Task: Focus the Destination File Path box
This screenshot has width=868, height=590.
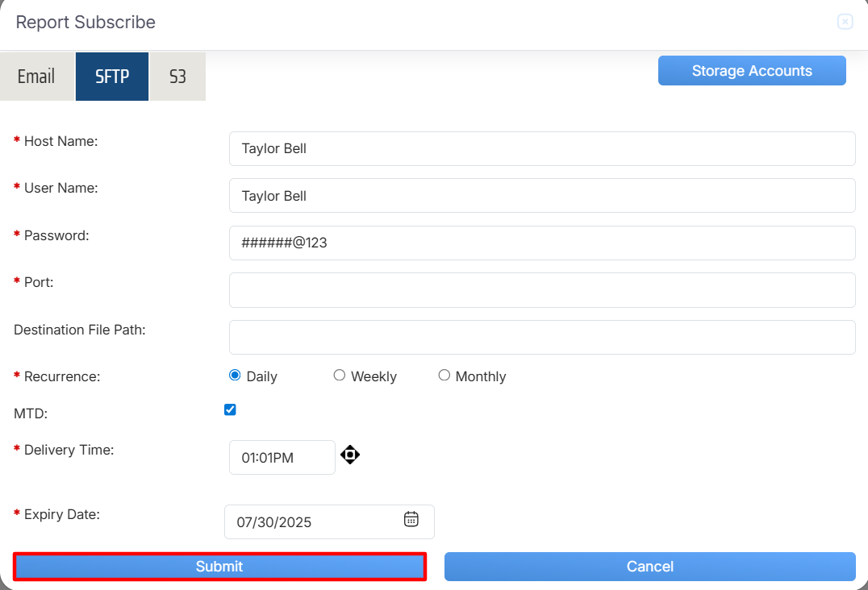Action: tap(541, 337)
